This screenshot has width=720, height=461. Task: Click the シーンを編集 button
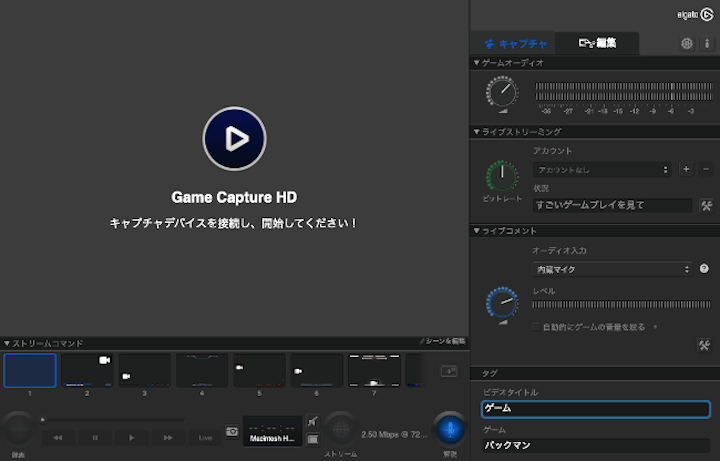[x=442, y=342]
